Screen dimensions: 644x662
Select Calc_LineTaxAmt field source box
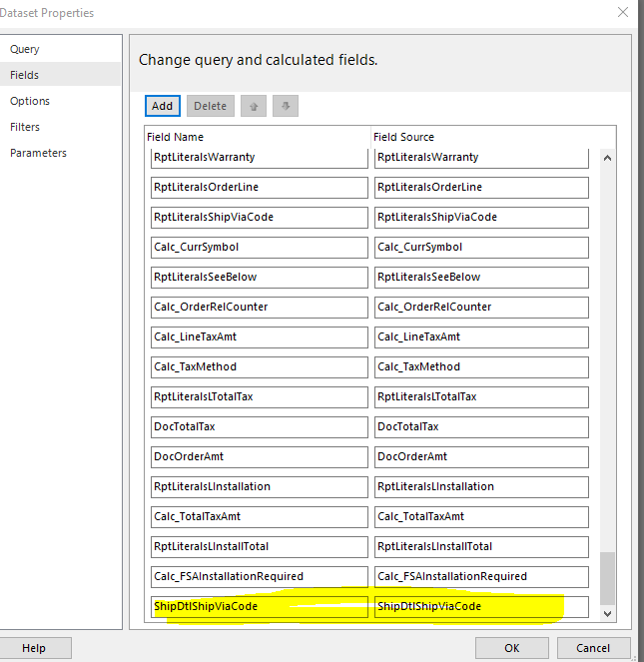481,337
